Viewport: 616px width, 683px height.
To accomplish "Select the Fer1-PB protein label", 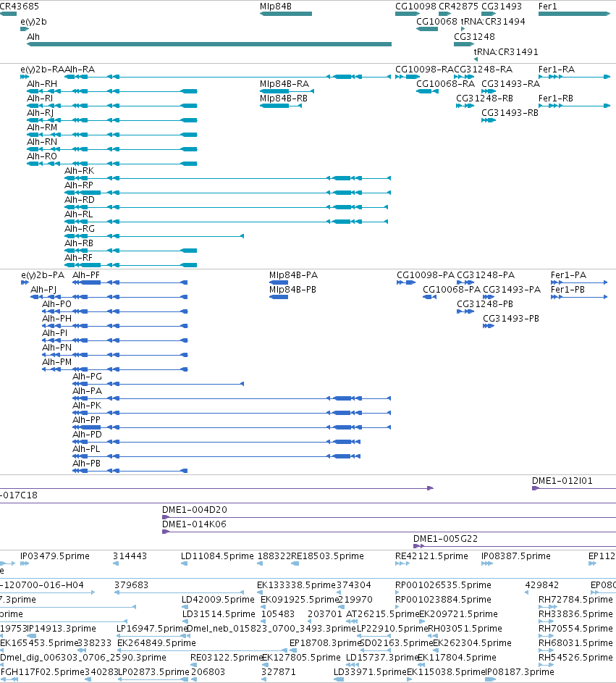I will tap(568, 290).
